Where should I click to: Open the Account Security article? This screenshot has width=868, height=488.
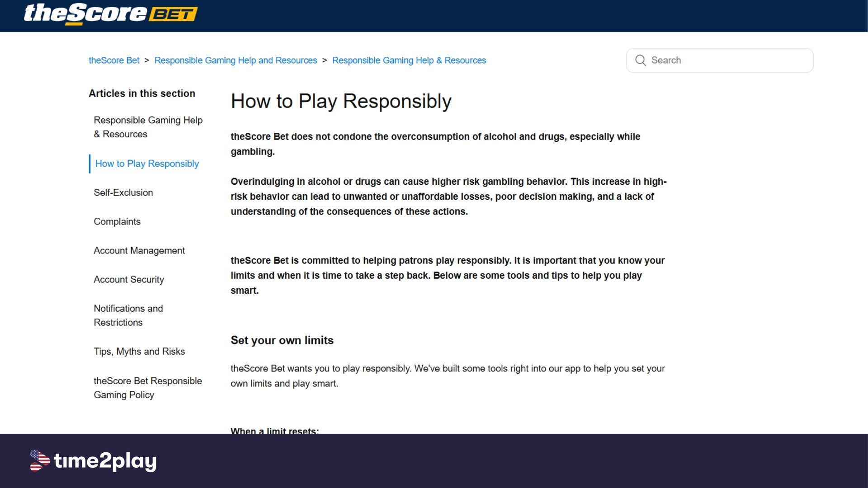tap(129, 279)
